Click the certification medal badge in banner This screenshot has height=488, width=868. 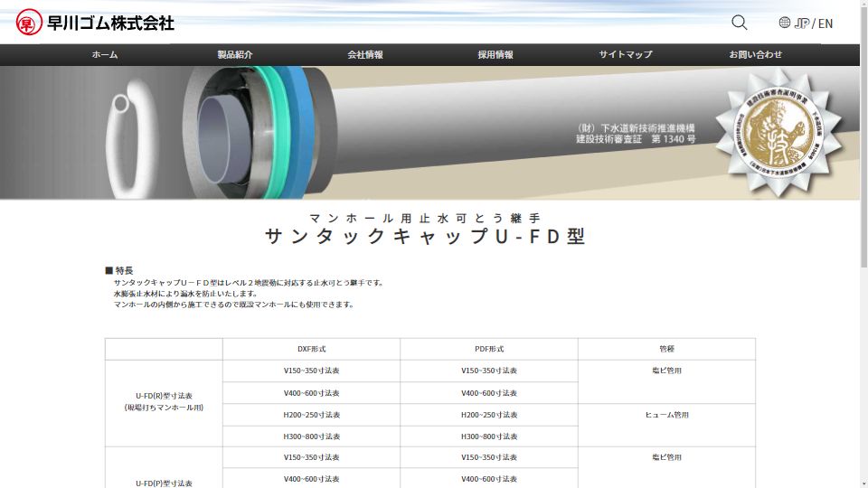779,133
